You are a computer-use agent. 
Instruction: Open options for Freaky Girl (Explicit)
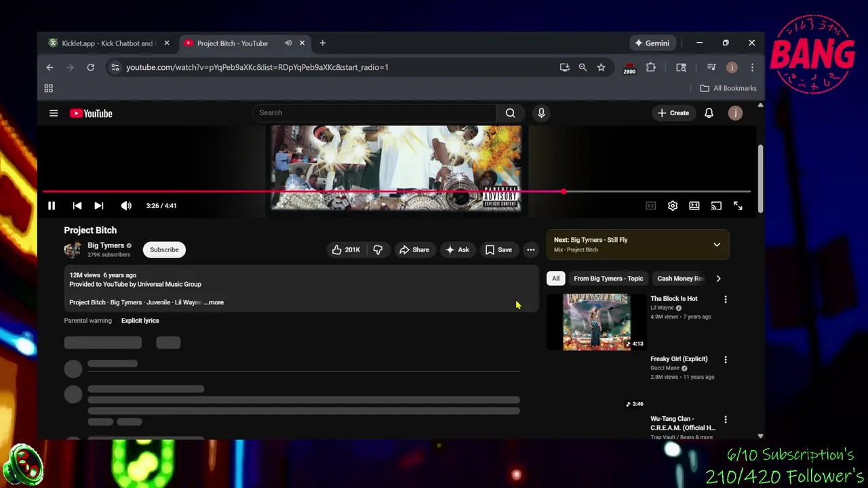(726, 360)
